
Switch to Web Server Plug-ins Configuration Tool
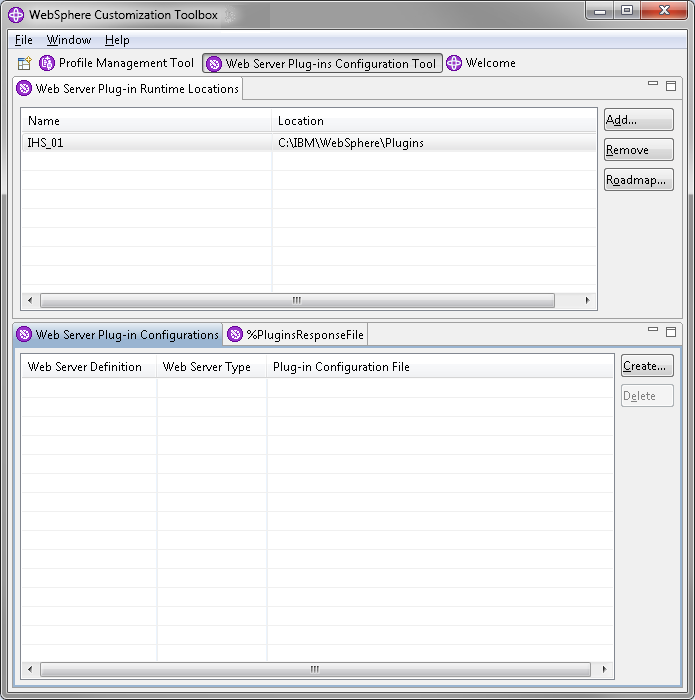tap(322, 63)
